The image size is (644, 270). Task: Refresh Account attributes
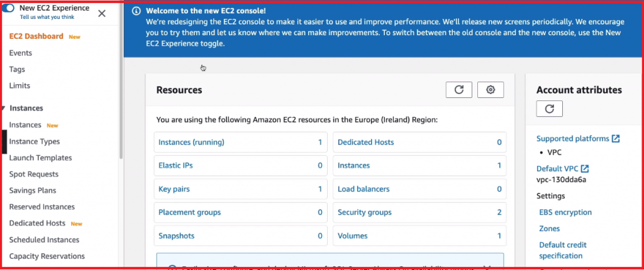549,109
